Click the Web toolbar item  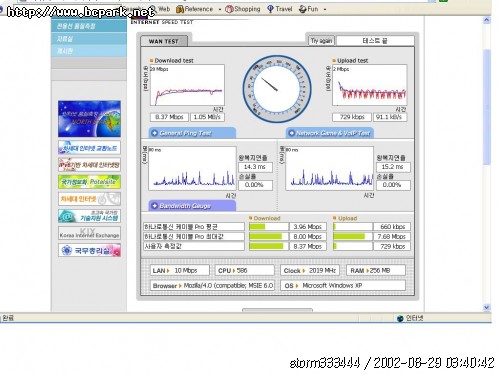(160, 9)
